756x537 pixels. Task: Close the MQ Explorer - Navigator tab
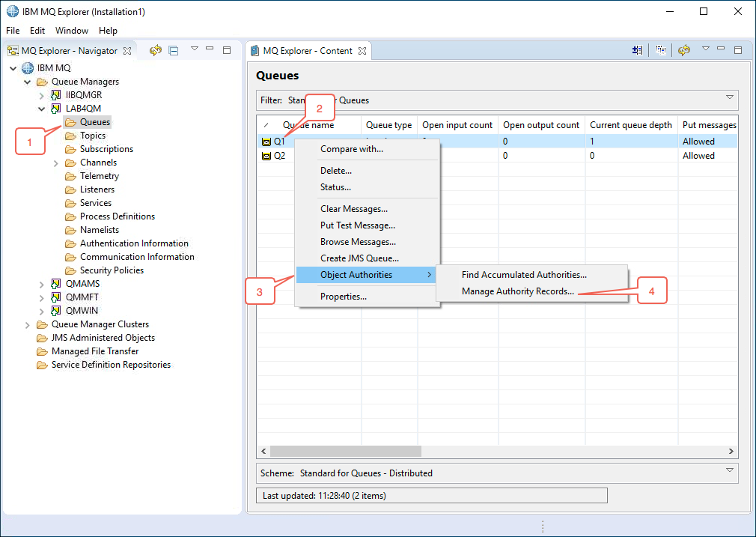coord(127,51)
